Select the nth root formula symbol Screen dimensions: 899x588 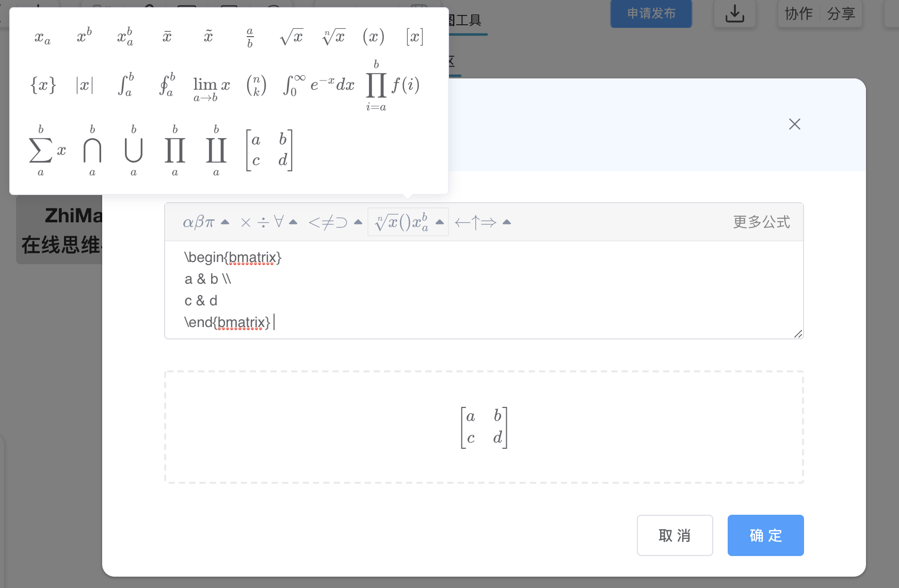[x=333, y=37]
